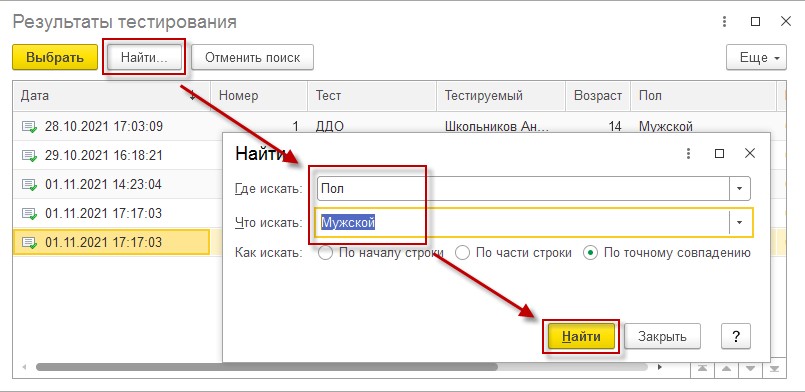Click the document icon in the highlighted row
This screenshot has height=392, width=805.
[29, 242]
